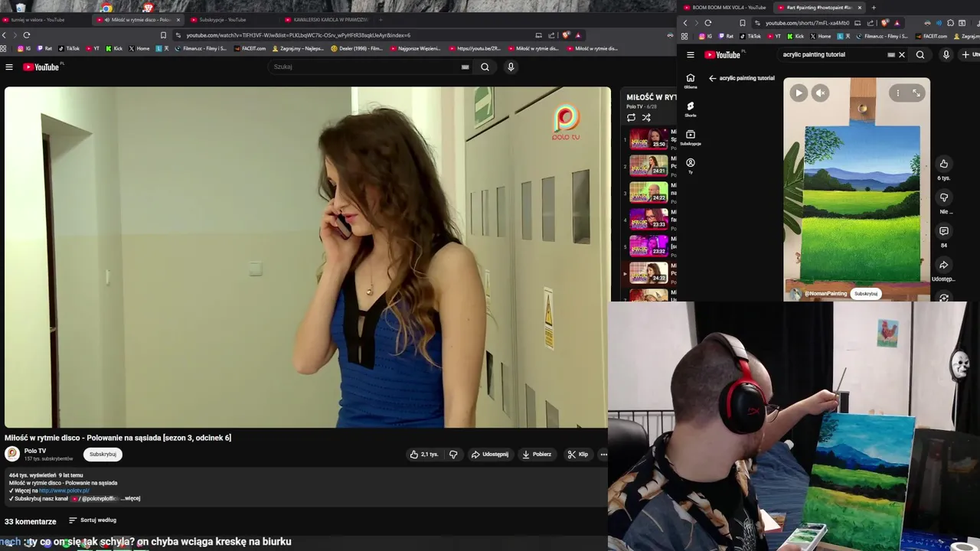Switch to the 'BOOM BOOM MIX VOL.4' tab

[724, 8]
